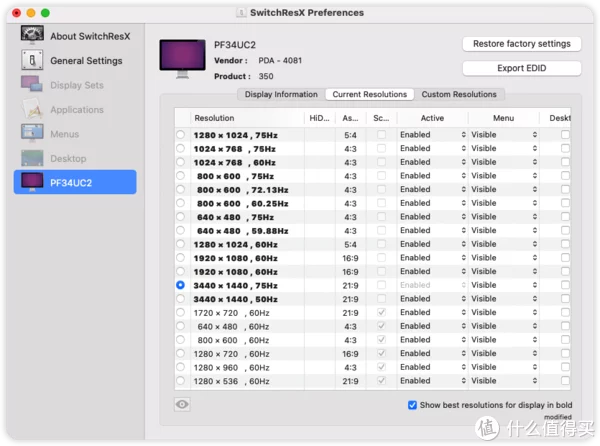Select radio for 1280 x 1024, 75Hz

(180, 135)
